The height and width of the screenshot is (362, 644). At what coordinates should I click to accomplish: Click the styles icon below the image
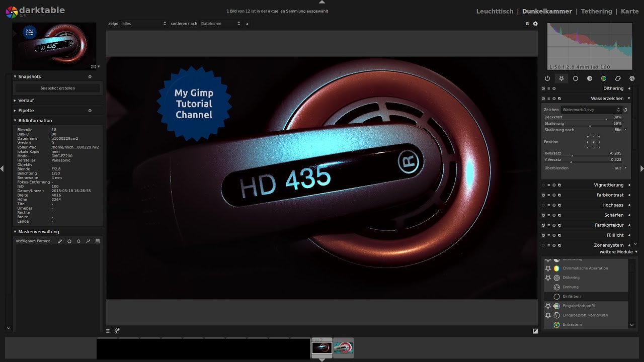click(117, 331)
